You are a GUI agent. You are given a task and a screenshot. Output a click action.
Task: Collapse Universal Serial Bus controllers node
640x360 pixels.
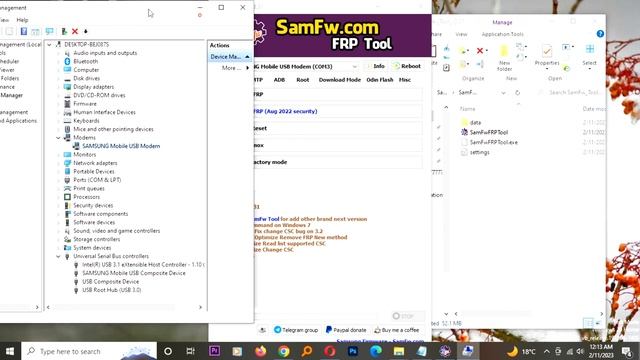[58, 256]
